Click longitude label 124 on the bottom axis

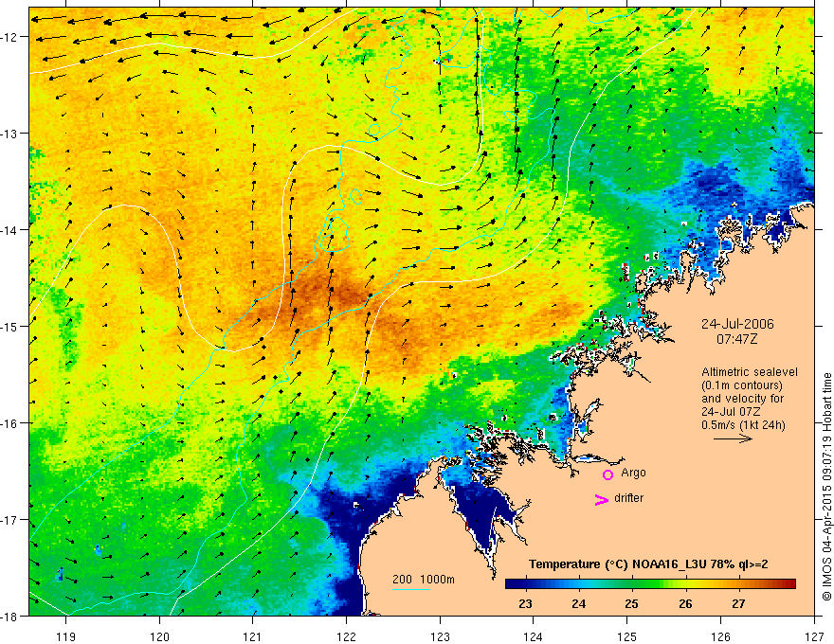(x=534, y=636)
